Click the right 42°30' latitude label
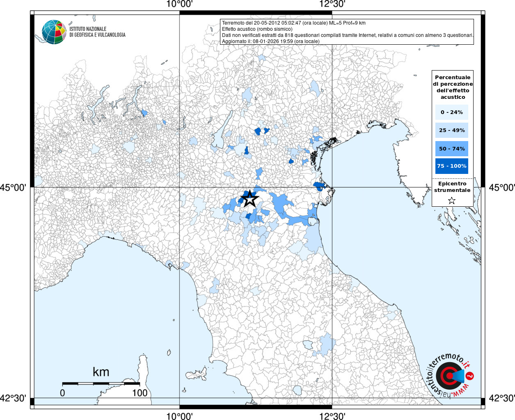Screen dimensions: 515x420 tap(502, 398)
